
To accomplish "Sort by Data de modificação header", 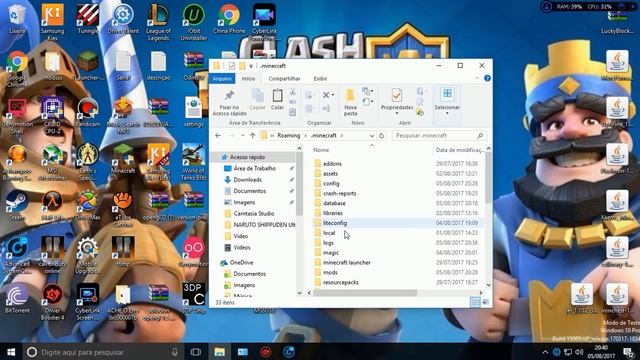I will (x=459, y=150).
